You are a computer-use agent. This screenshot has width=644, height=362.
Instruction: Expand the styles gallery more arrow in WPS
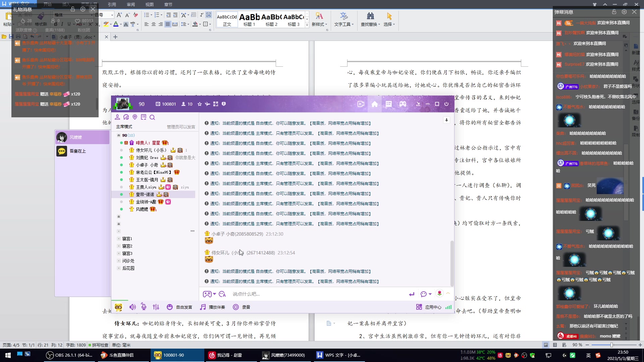click(x=307, y=25)
